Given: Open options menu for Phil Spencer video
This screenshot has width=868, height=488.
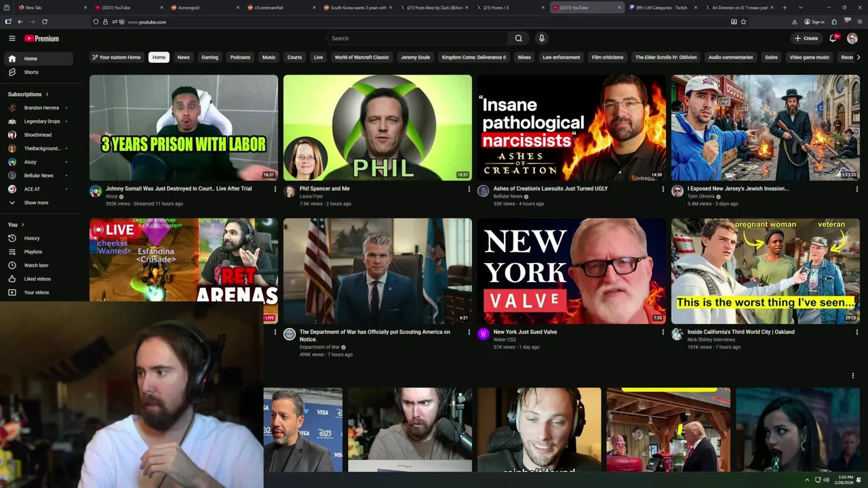Looking at the screenshot, I should coord(469,189).
